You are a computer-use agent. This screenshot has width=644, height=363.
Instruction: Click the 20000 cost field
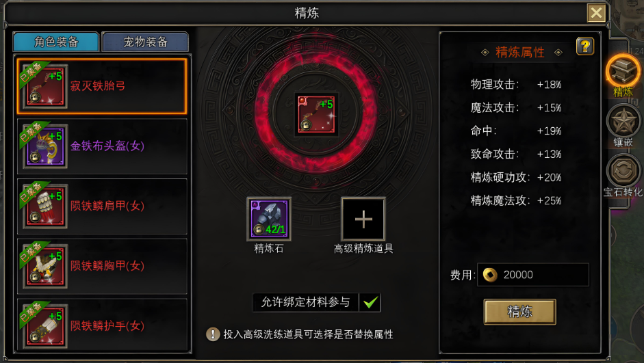(532, 275)
